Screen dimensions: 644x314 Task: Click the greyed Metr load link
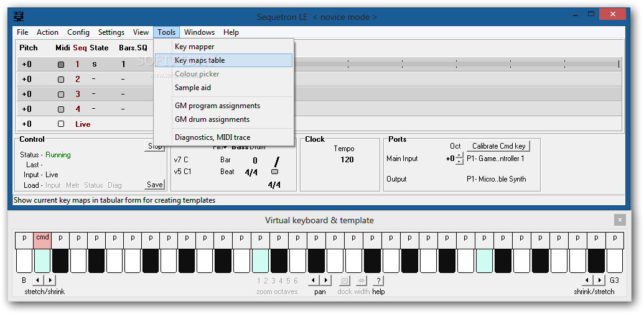(x=73, y=185)
